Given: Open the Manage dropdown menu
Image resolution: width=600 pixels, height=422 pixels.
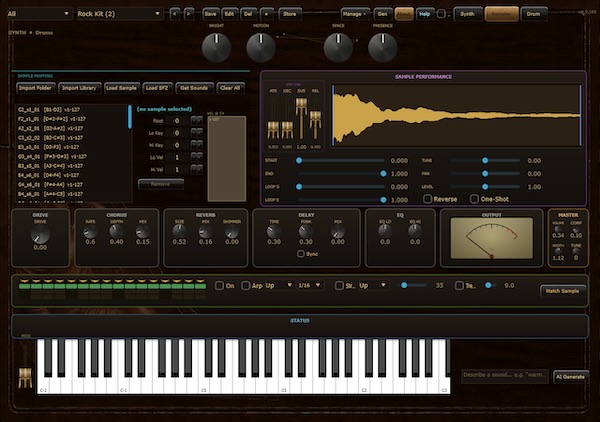Looking at the screenshot, I should point(355,14).
